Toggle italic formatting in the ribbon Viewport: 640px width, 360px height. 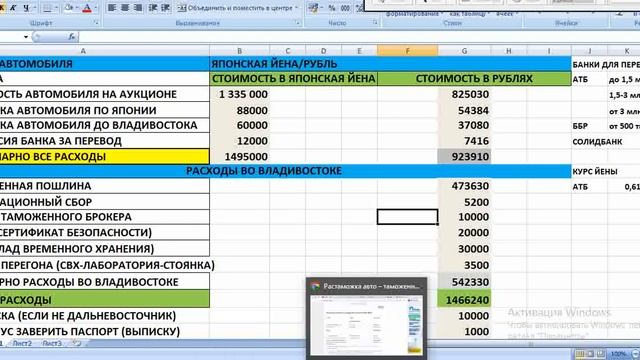(13, 8)
